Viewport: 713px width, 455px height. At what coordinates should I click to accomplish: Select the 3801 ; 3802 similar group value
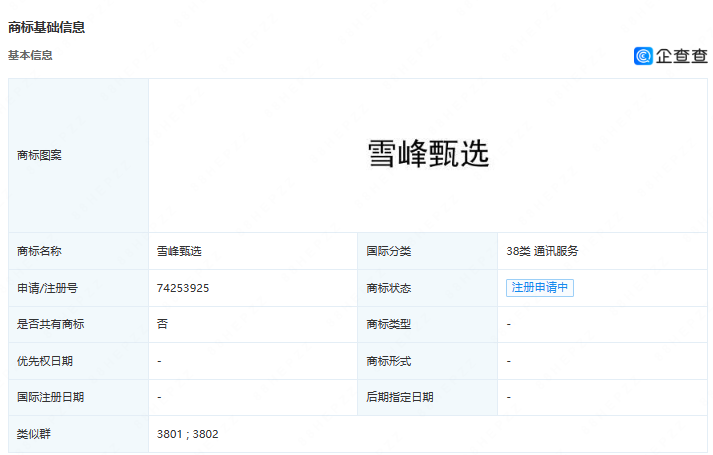[x=187, y=434]
